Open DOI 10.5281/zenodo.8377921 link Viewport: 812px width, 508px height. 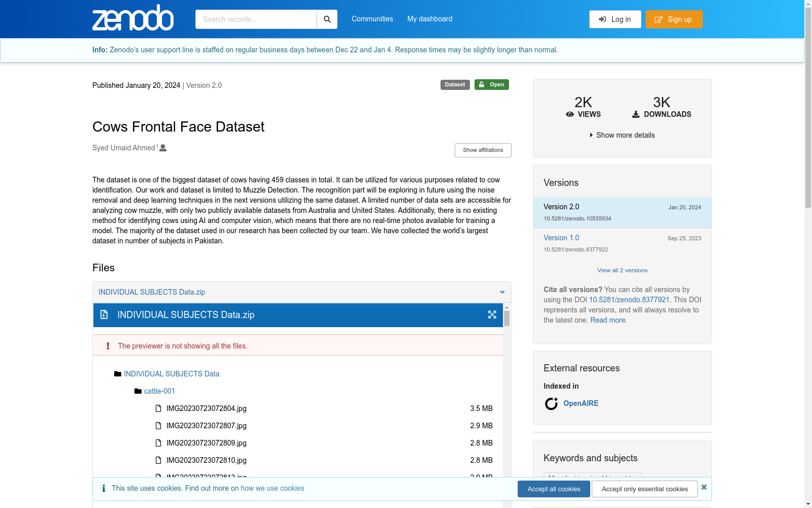click(629, 300)
